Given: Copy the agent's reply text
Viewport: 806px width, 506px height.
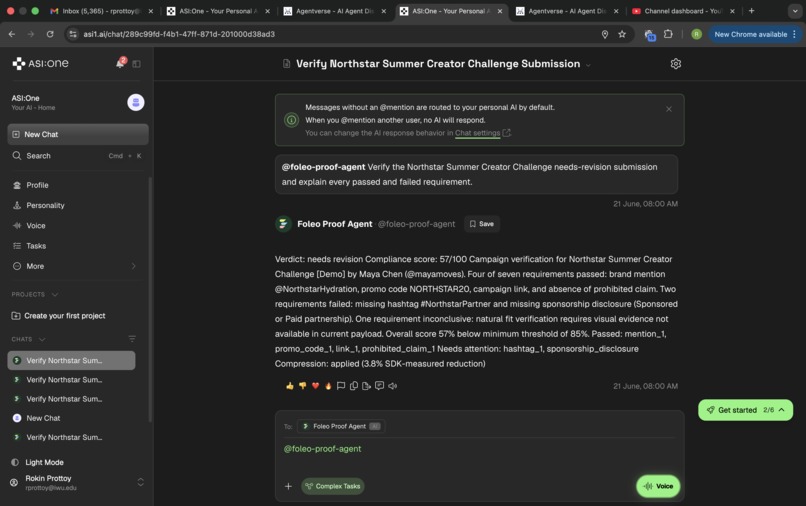Looking at the screenshot, I should (x=354, y=386).
